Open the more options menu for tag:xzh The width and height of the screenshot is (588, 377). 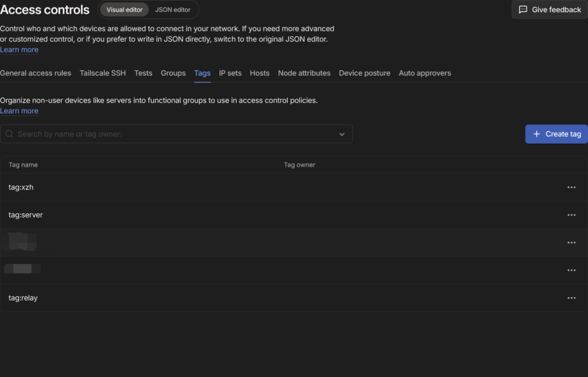click(571, 187)
